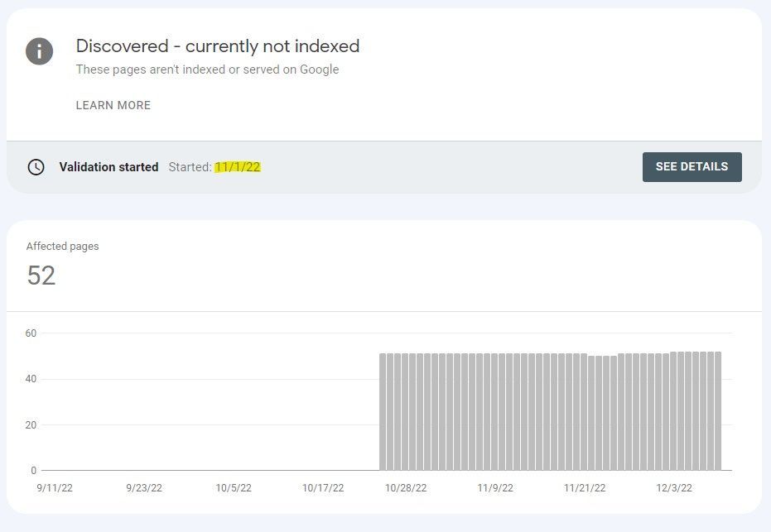Image resolution: width=771 pixels, height=532 pixels.
Task: Open the LEARN MORE link
Action: [113, 105]
